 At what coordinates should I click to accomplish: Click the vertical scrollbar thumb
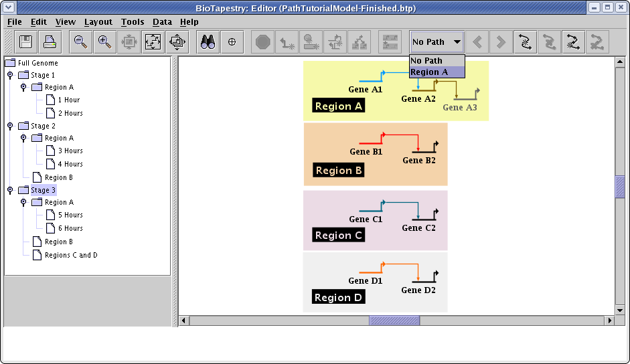click(x=620, y=187)
